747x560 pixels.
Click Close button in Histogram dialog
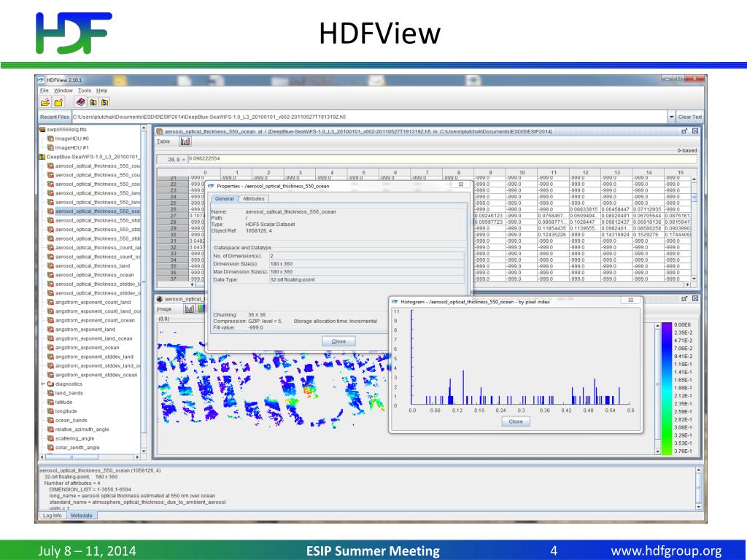click(516, 421)
